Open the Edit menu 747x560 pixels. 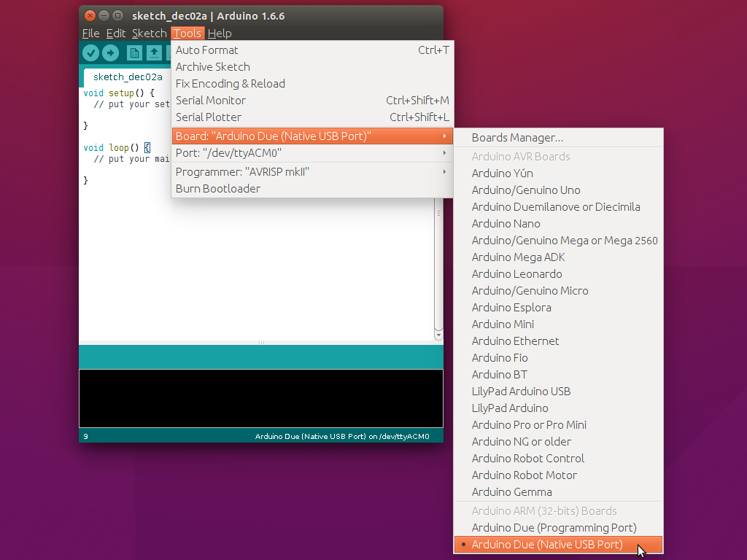point(116,34)
